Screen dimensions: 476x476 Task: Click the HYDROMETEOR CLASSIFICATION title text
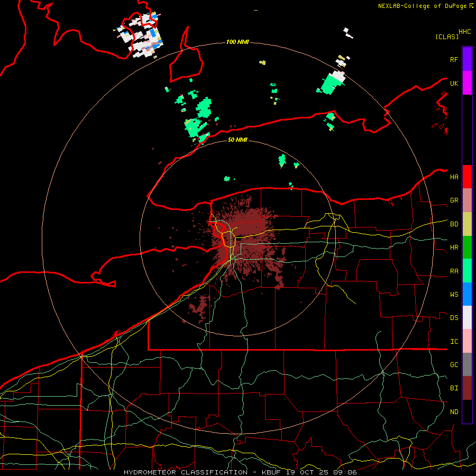[x=186, y=472]
